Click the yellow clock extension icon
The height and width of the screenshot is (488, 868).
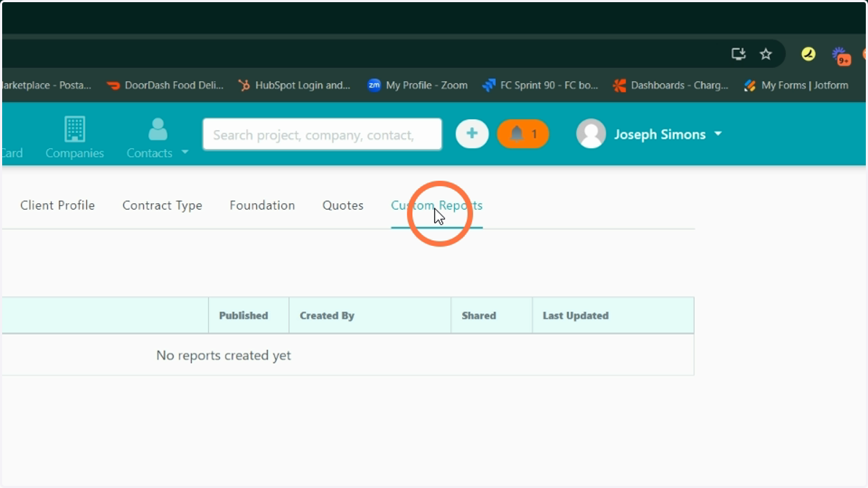coord(809,54)
